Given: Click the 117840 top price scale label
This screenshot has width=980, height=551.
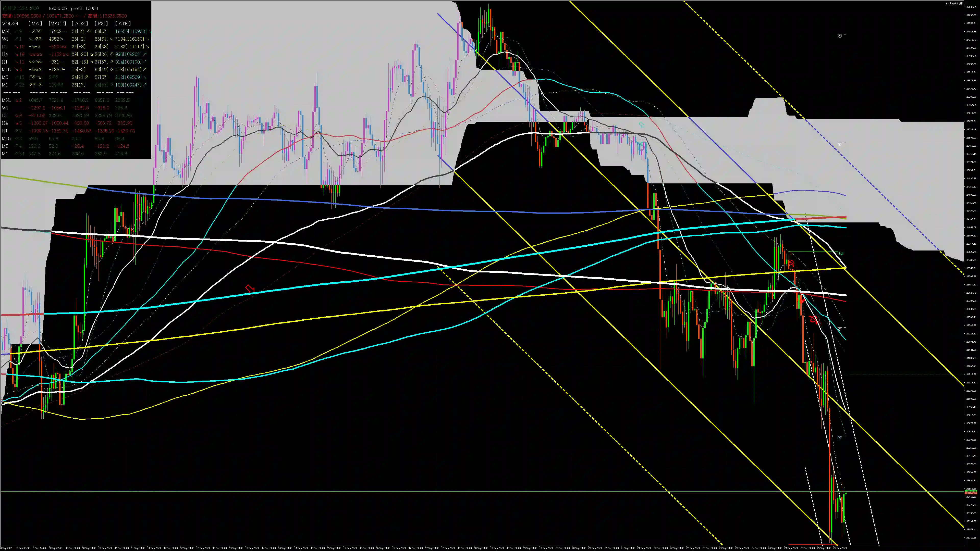Looking at the screenshot, I should (971, 7).
